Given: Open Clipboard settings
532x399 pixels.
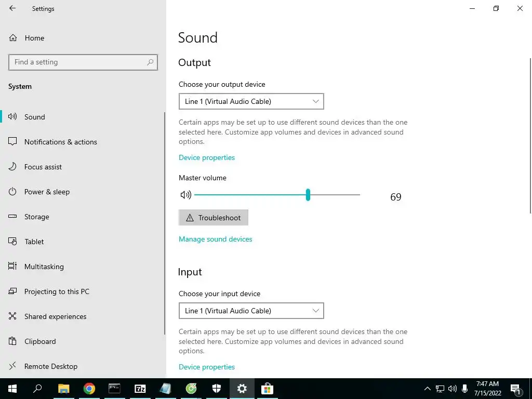Looking at the screenshot, I should (83, 341).
